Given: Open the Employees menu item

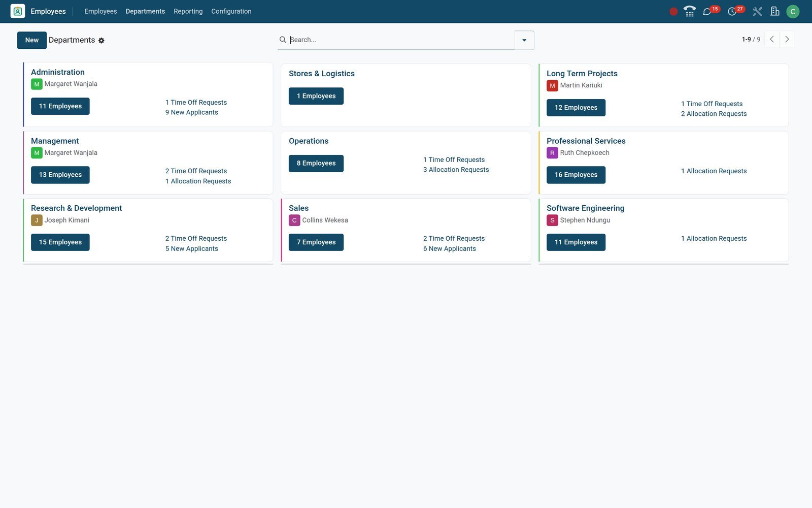Looking at the screenshot, I should coord(100,11).
